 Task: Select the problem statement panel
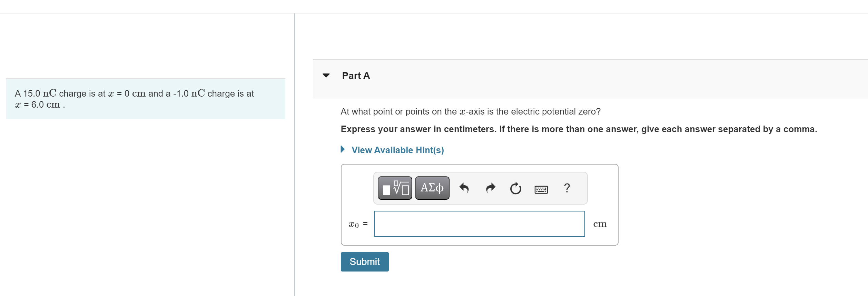pos(145,99)
